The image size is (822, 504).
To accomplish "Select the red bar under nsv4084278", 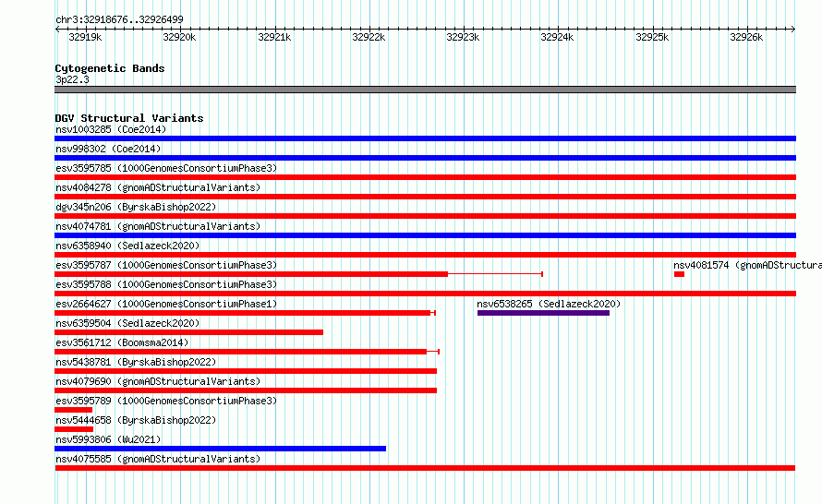I will click(425, 197).
